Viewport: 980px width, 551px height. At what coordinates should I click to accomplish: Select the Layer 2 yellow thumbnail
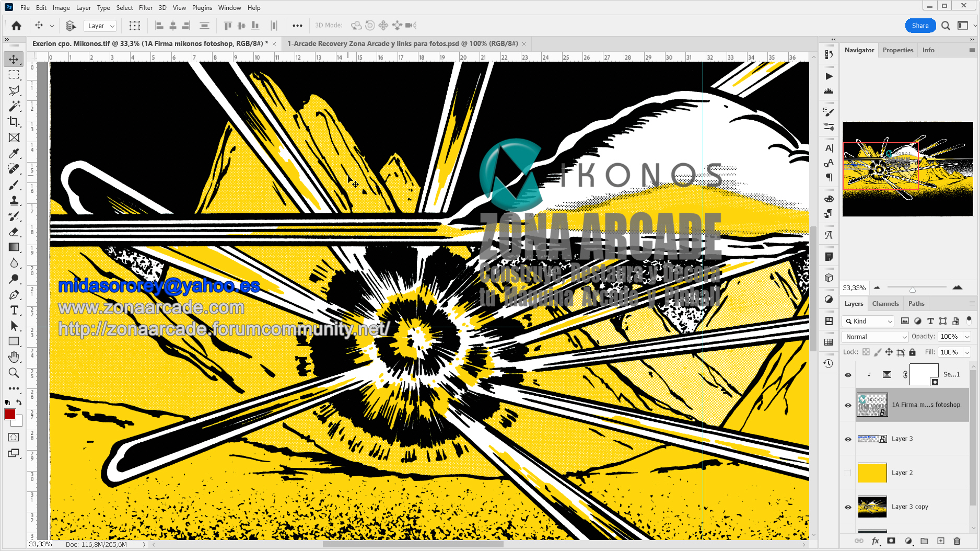[x=872, y=473]
